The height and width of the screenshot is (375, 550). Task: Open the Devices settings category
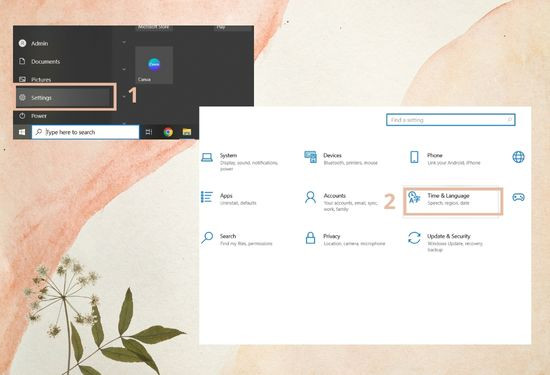(342, 159)
